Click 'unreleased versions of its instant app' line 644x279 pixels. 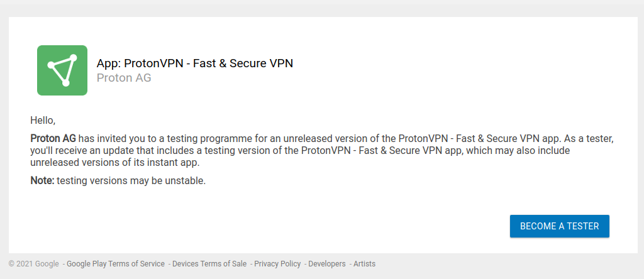(115, 163)
